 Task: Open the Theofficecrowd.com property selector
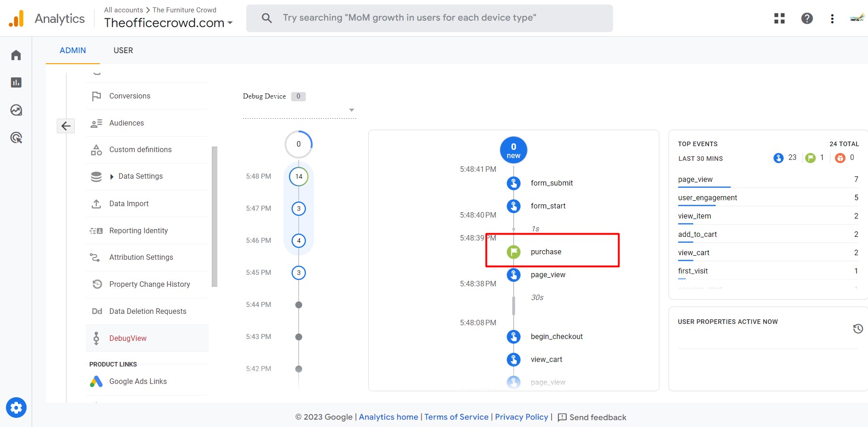pos(168,22)
